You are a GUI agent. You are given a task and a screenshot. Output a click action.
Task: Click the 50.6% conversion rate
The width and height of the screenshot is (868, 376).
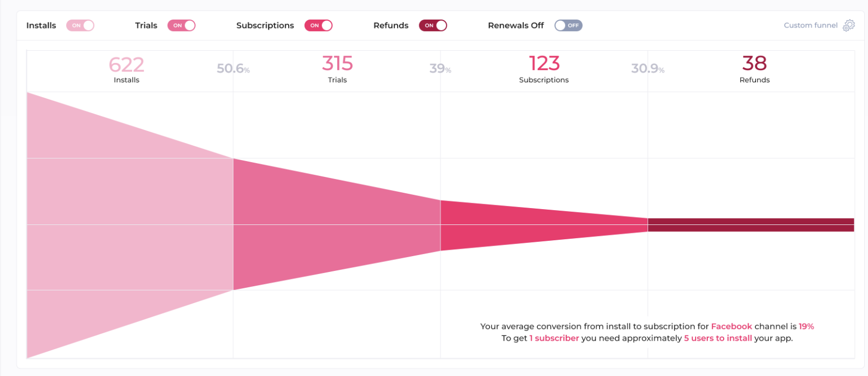233,69
